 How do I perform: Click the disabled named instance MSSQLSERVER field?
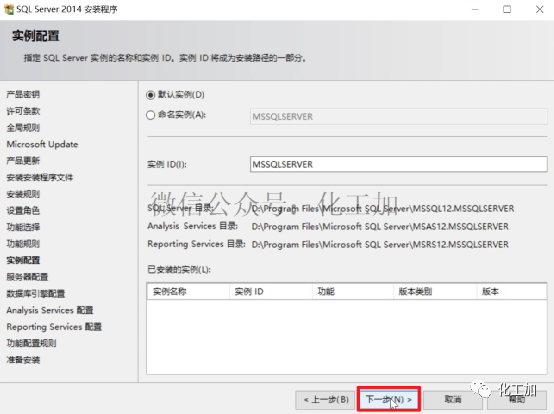click(399, 117)
